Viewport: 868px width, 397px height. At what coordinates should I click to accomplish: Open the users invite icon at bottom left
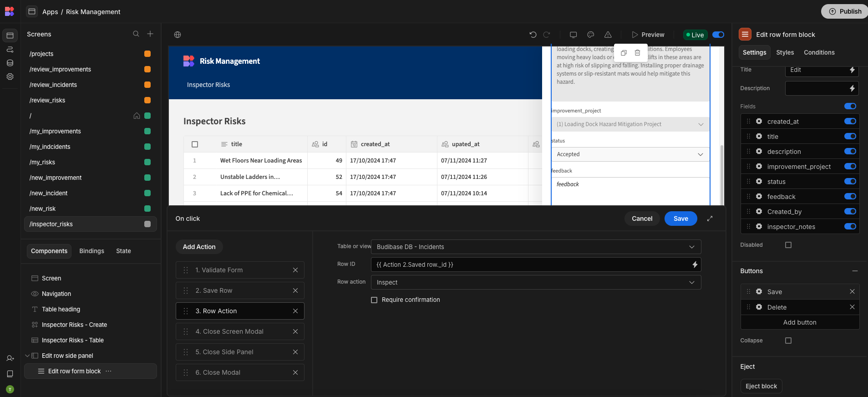coord(10,358)
